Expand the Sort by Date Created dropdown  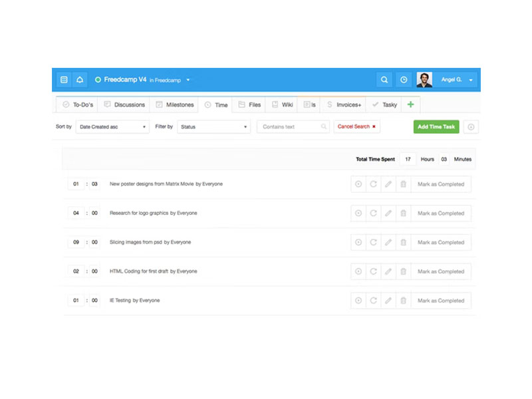tap(112, 127)
